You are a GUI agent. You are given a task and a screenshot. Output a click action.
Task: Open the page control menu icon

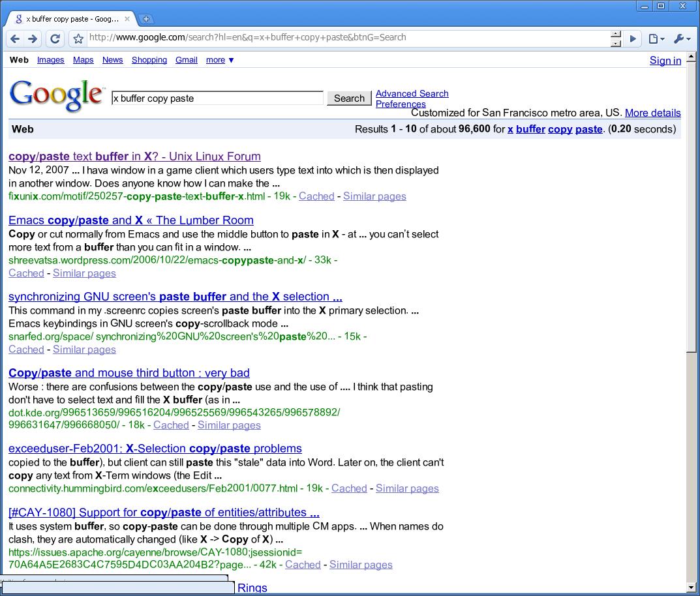click(x=656, y=39)
